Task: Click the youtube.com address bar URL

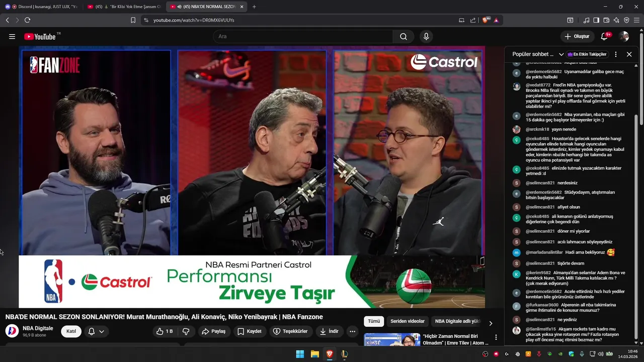Action: 194,20
